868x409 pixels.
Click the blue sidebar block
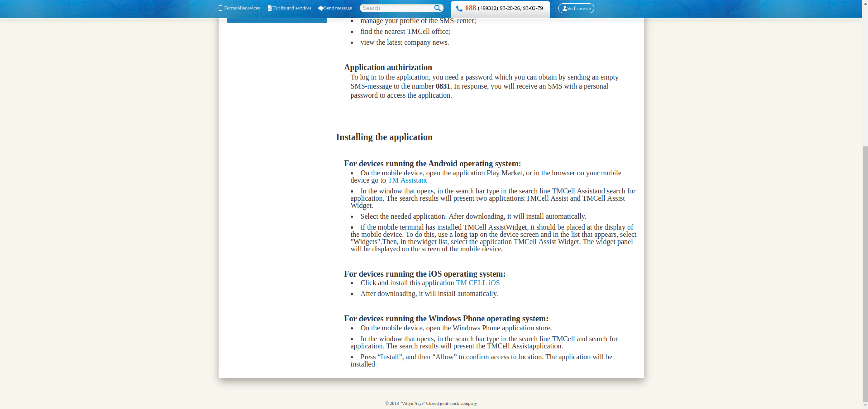coord(277,21)
